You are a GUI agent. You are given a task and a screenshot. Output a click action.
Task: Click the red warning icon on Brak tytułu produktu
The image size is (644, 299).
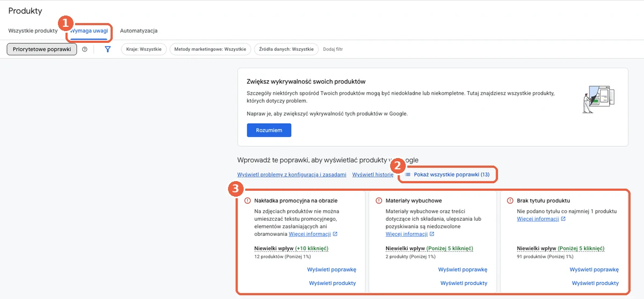click(510, 200)
